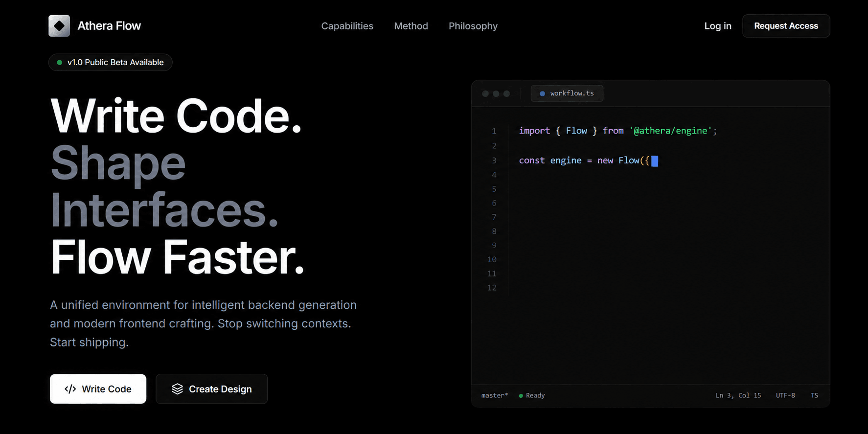Click the 'new Flow({' code text
Screen dimensions: 868x434
coord(623,160)
